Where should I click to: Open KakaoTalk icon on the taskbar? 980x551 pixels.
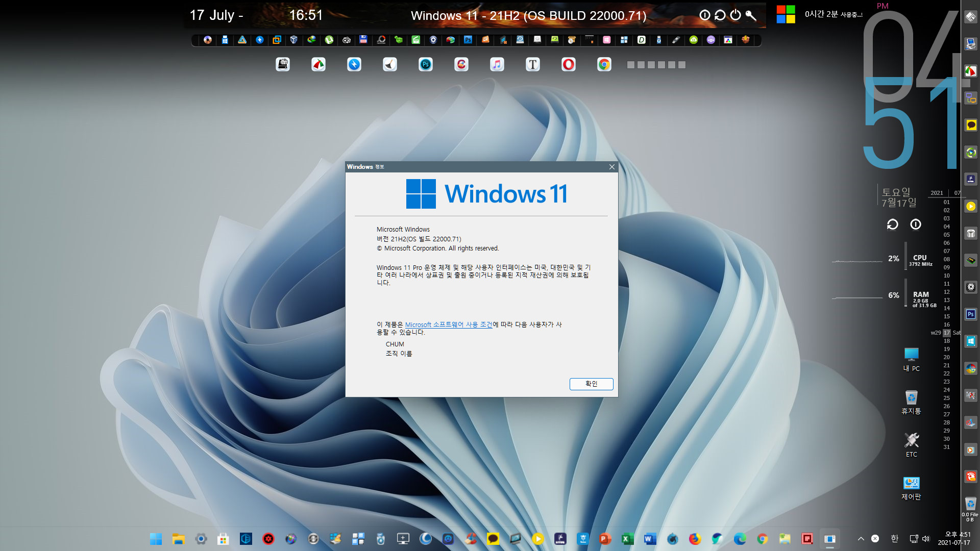click(493, 539)
